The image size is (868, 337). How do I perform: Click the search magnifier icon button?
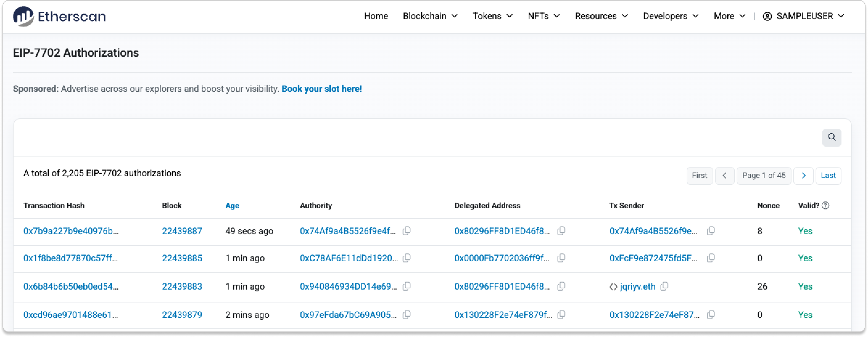click(x=832, y=137)
